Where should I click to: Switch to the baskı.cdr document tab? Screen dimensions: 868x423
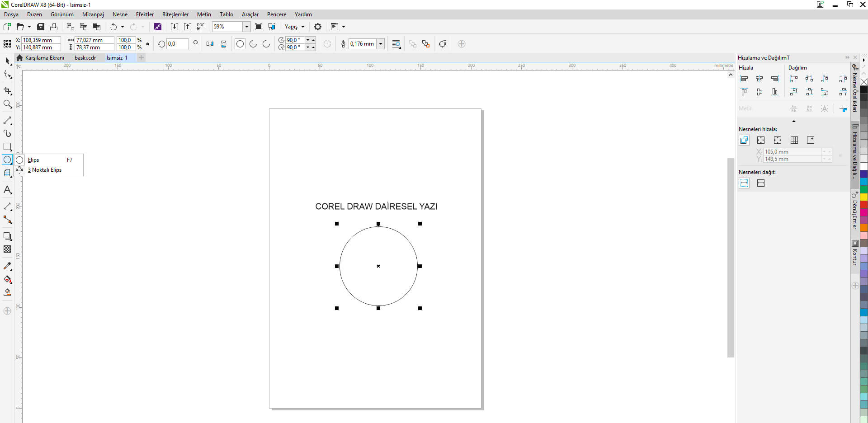tap(85, 58)
